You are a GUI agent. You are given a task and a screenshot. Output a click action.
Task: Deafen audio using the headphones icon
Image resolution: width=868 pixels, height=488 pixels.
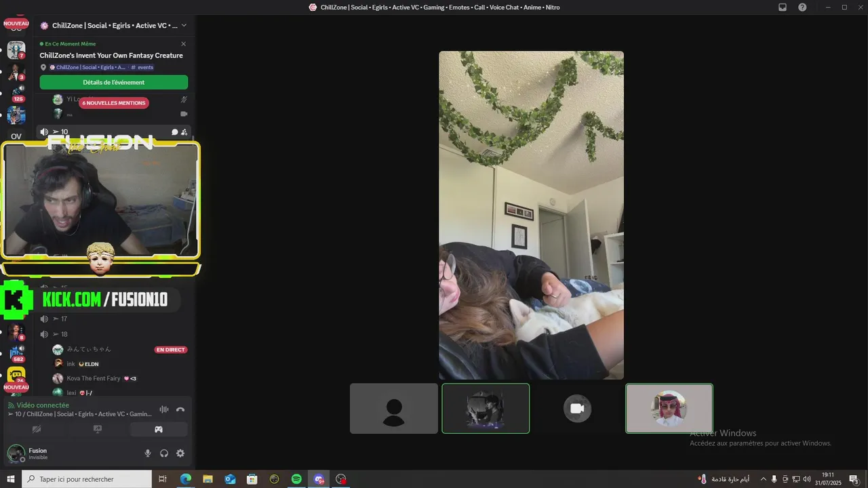(x=164, y=453)
